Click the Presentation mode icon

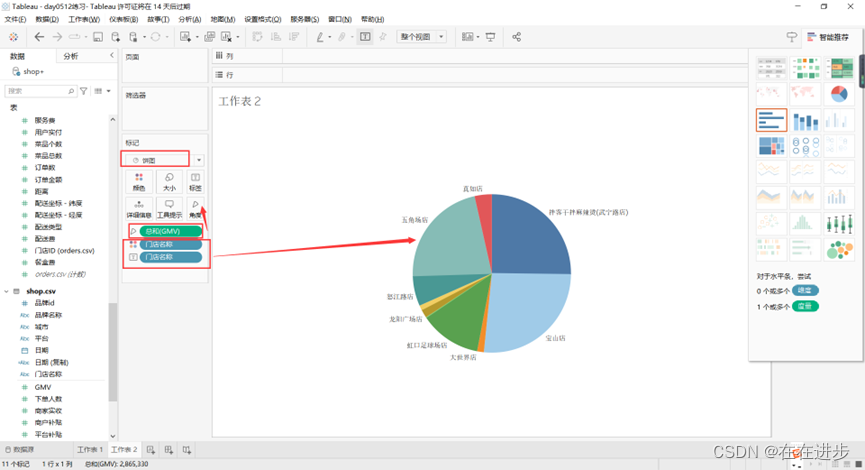[490, 37]
